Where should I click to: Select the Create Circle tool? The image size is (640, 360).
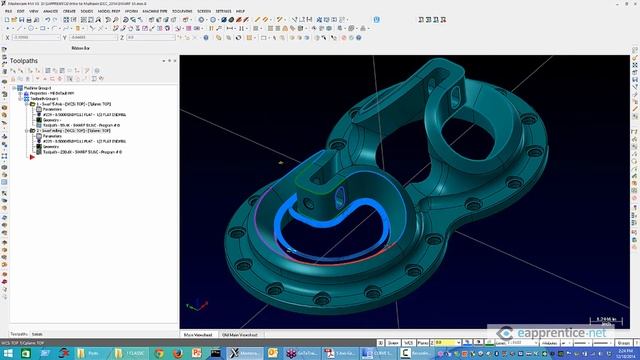31,29
